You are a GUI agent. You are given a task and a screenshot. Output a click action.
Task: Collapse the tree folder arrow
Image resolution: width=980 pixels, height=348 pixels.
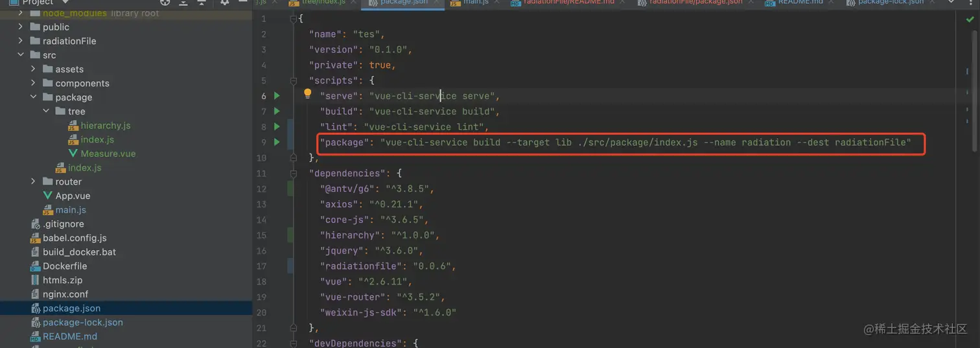tap(46, 111)
